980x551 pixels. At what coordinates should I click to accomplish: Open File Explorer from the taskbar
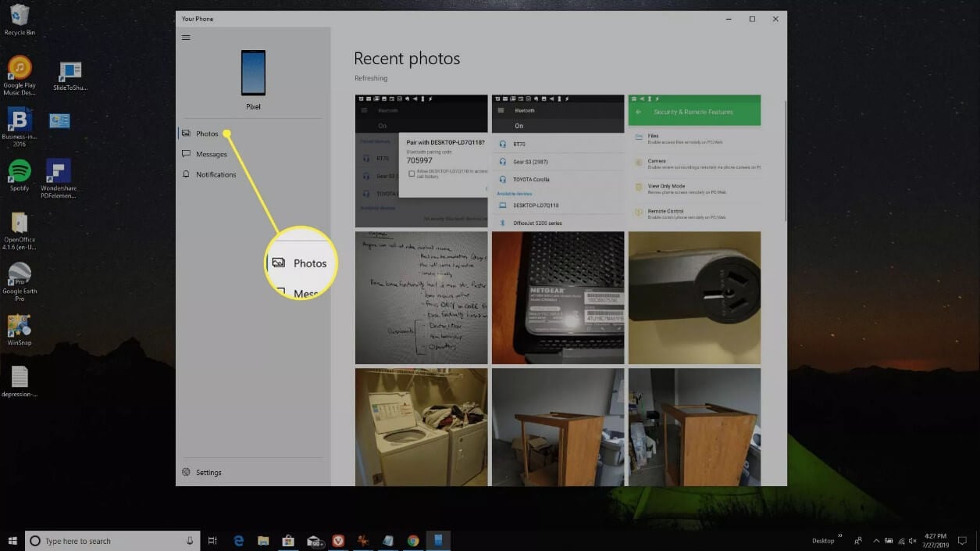[x=263, y=541]
